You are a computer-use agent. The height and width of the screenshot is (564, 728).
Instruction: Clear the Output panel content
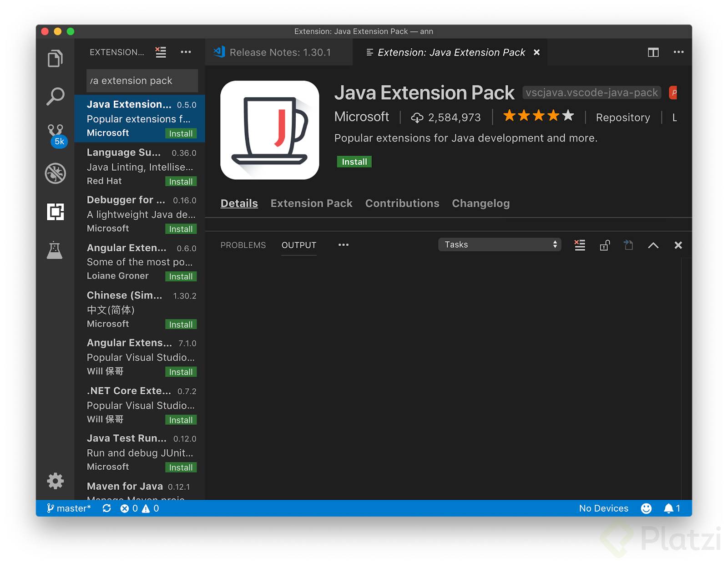[579, 245]
